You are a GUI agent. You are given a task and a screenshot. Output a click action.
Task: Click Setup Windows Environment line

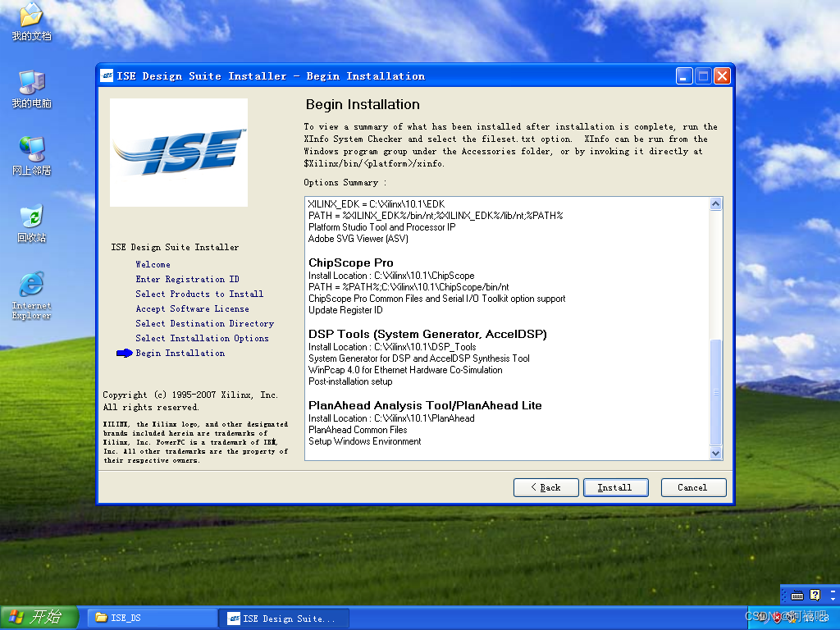(364, 441)
